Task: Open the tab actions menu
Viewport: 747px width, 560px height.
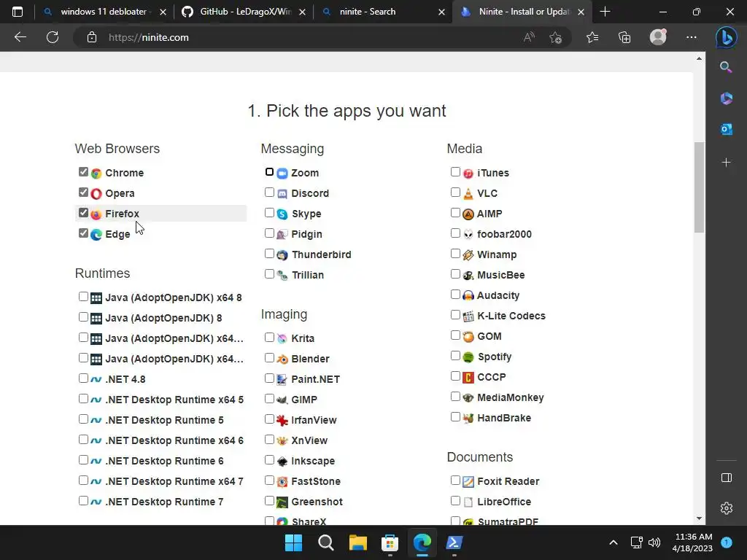Action: coord(18,12)
